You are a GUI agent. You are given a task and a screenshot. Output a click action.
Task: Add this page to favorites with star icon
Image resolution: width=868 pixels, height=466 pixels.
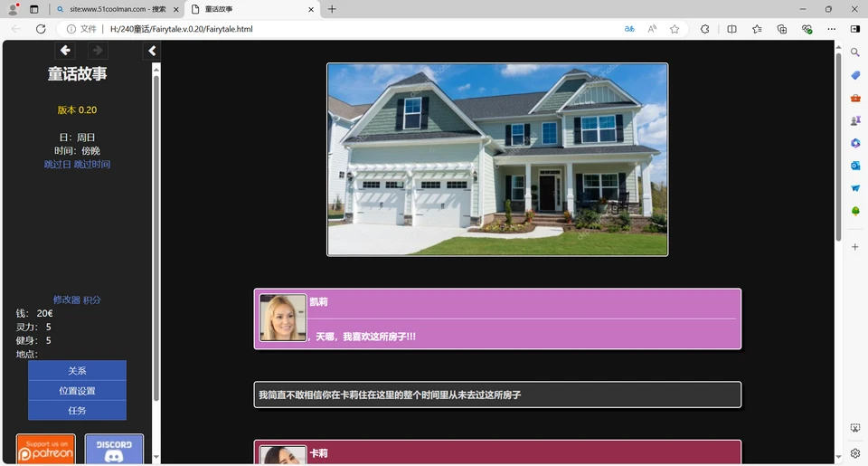tap(675, 29)
